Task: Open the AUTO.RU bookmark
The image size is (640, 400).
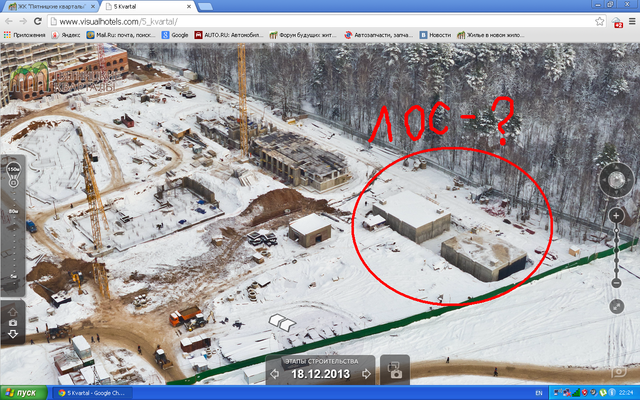Action: point(229,35)
